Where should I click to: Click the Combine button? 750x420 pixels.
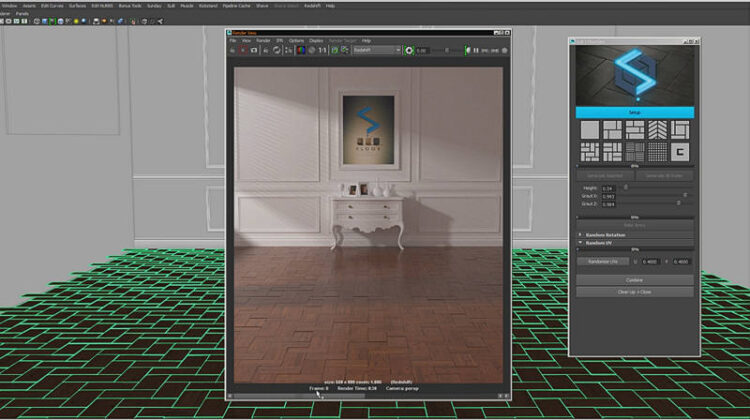point(635,280)
